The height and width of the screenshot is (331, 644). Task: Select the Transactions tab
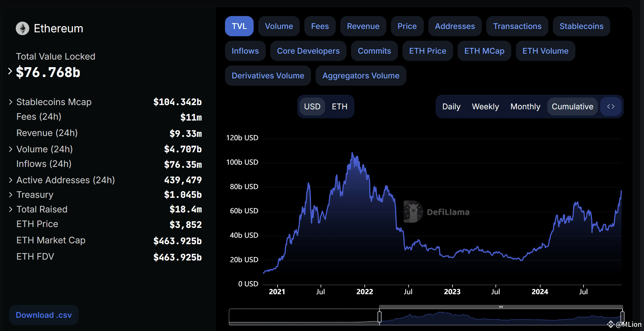517,26
